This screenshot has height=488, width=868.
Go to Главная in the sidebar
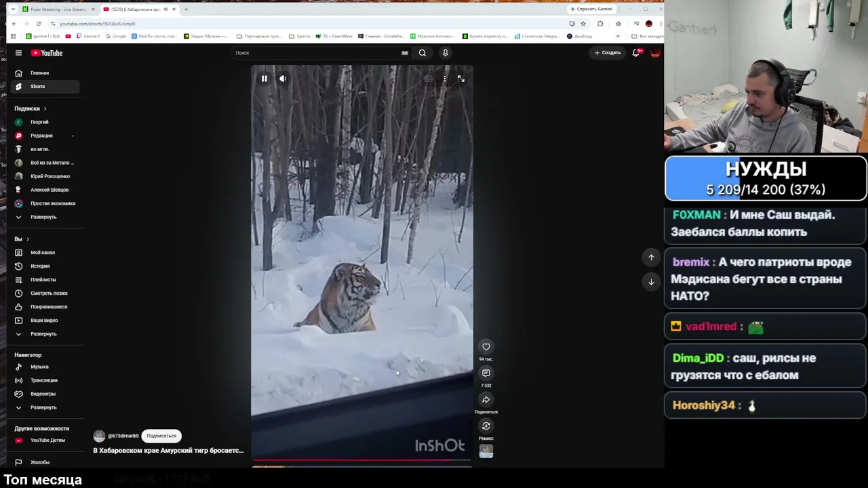point(45,73)
